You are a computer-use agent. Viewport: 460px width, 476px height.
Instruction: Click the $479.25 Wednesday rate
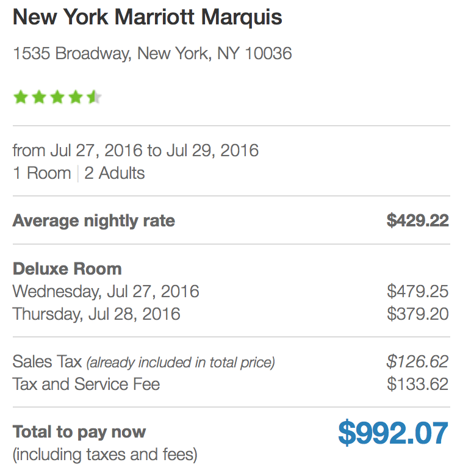[x=417, y=291]
